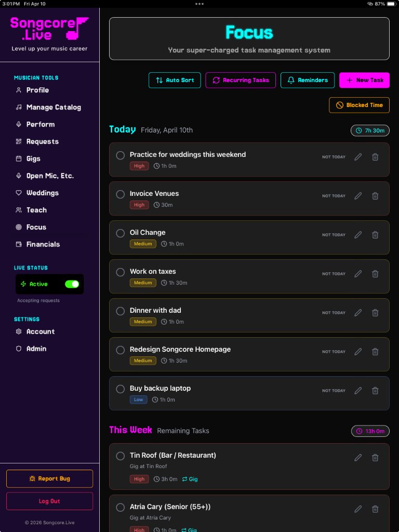The image size is (399, 532).
Task: Check off Buy backup laptop
Action: [x=121, y=389]
